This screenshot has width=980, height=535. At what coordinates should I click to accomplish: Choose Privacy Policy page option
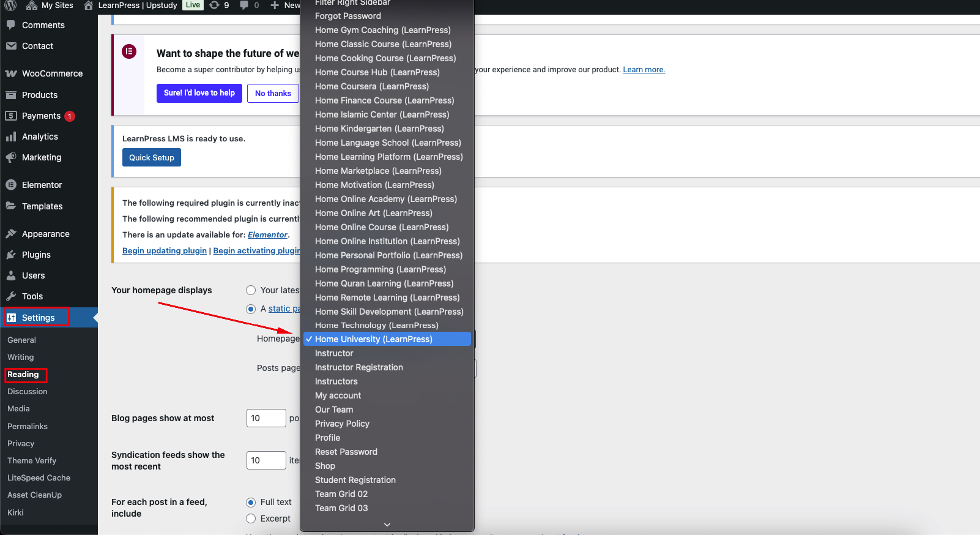click(x=388, y=424)
